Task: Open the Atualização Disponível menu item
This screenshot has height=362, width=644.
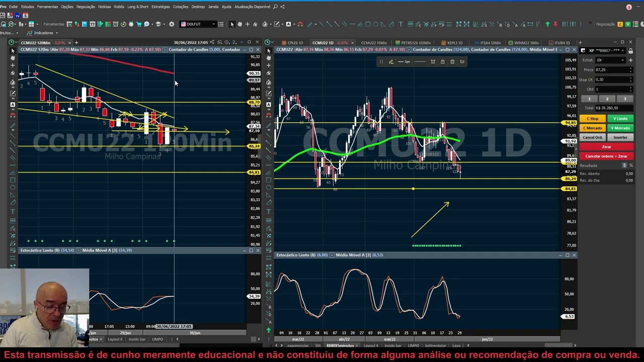Action: point(252,7)
